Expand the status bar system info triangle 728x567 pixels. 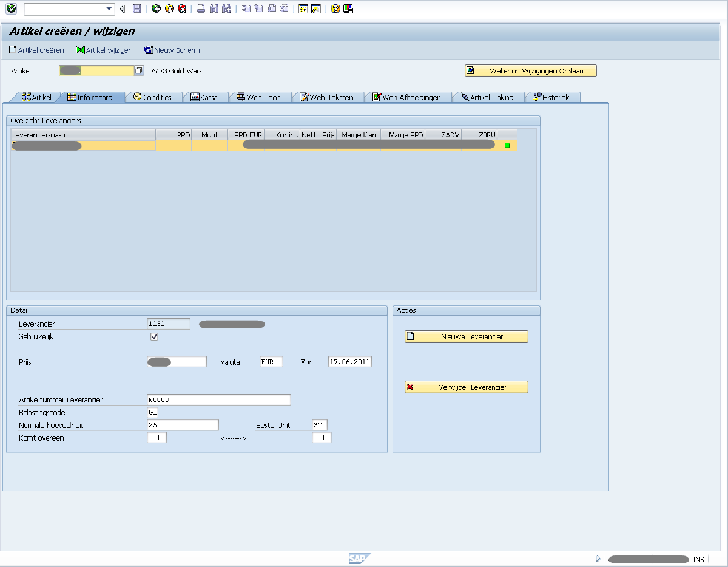click(598, 559)
